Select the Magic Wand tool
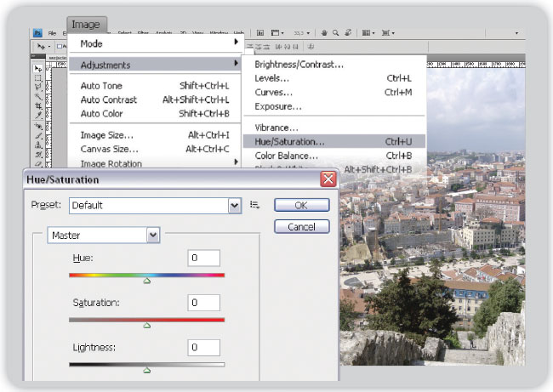This screenshot has width=553, height=392. click(38, 96)
